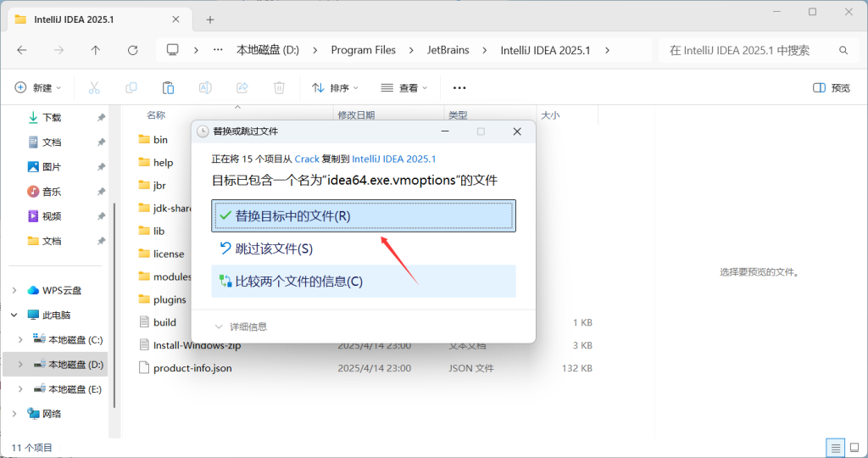Click the search magnifier icon
This screenshot has width=868, height=458.
[x=843, y=50]
